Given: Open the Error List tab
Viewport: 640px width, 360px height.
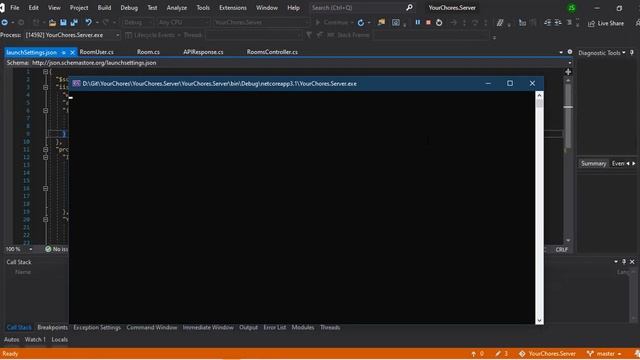Looking at the screenshot, I should click(x=275, y=327).
